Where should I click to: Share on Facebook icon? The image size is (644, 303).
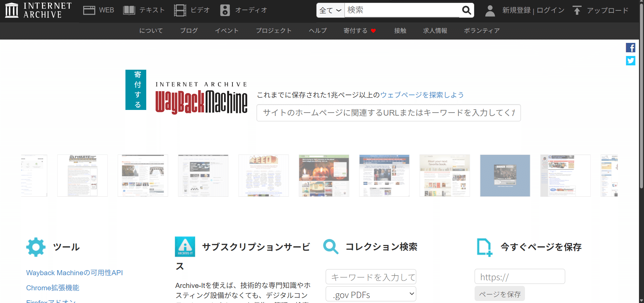point(631,48)
